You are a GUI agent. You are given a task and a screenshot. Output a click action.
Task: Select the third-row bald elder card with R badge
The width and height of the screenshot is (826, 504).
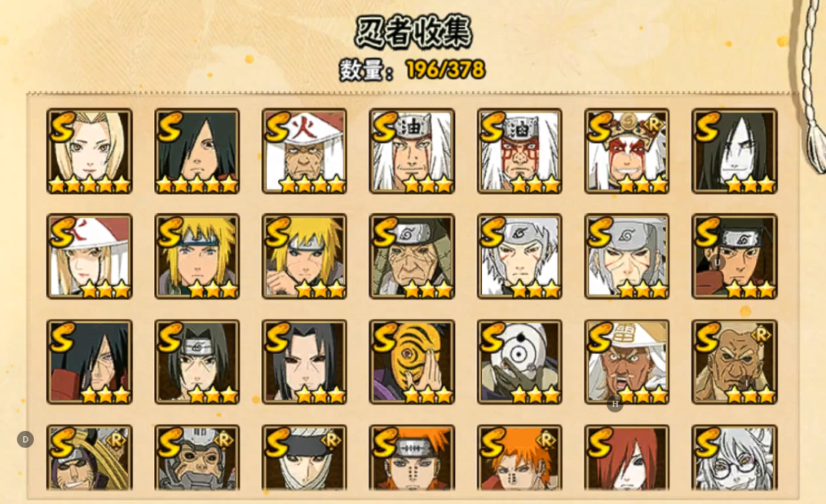pos(734,362)
